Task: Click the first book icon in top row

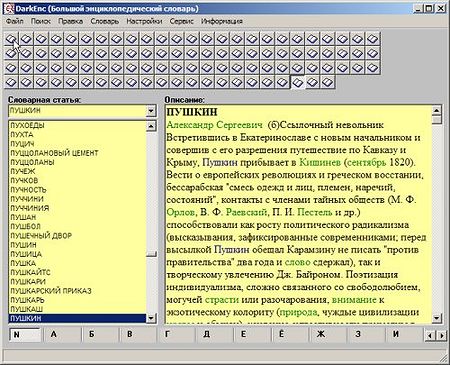Action: [x=11, y=39]
